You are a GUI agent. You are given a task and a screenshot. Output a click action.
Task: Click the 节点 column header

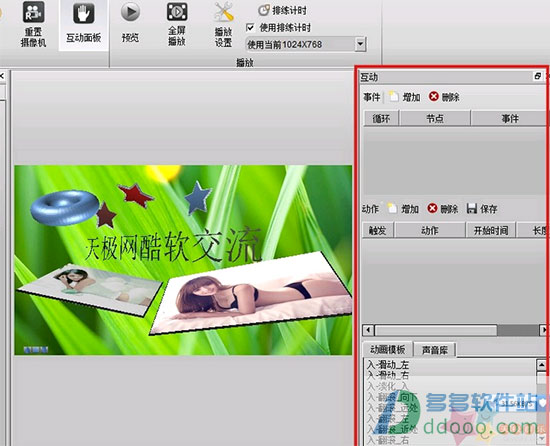point(435,119)
